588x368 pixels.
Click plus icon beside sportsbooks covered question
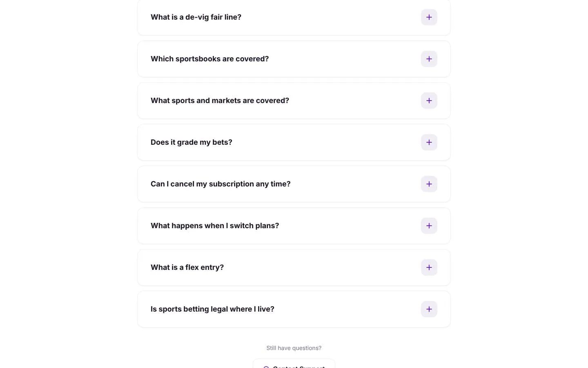429,59
